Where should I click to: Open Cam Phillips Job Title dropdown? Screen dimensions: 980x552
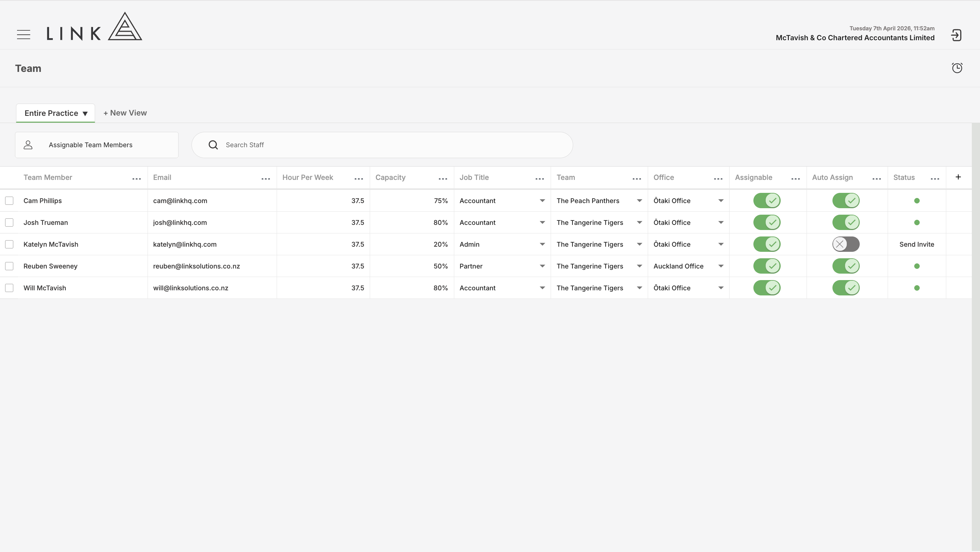click(x=542, y=200)
